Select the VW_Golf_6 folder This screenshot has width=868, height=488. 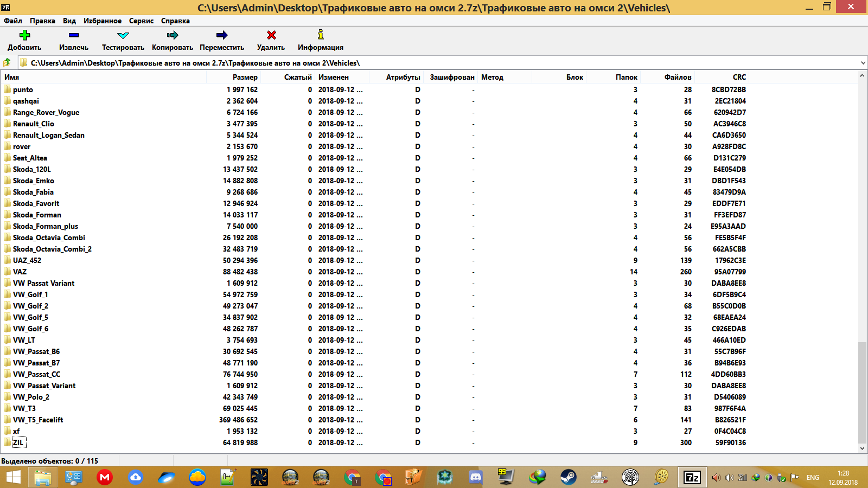30,329
